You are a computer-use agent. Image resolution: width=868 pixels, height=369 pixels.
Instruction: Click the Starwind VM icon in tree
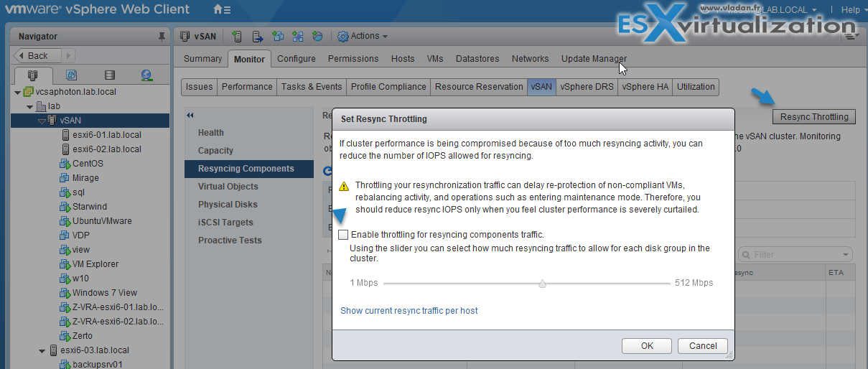65,207
